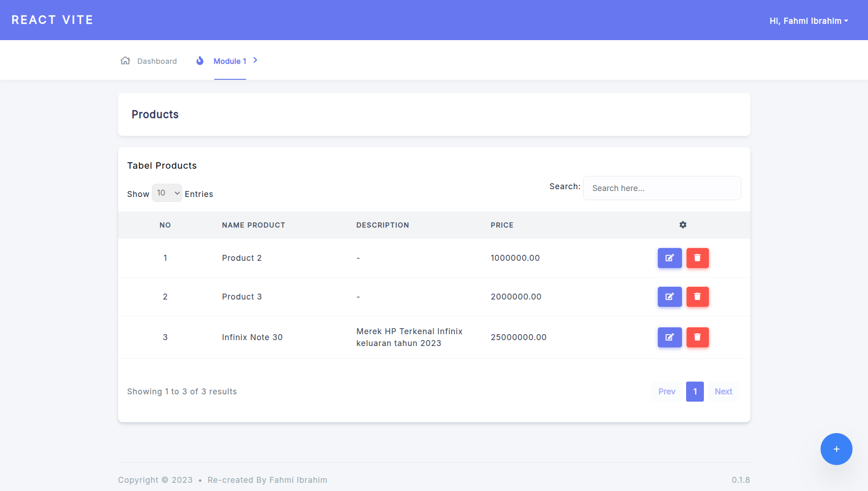The height and width of the screenshot is (491, 868).
Task: Edit the Product 3 row
Action: [x=669, y=297]
